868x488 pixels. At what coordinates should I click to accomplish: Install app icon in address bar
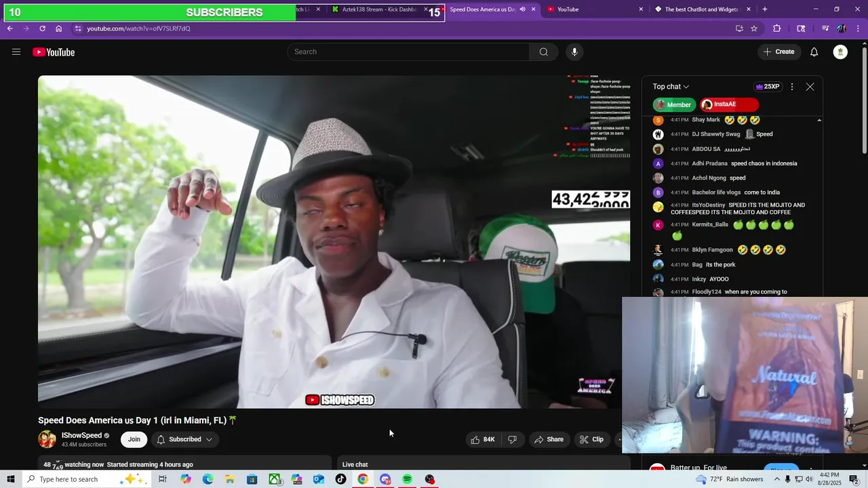(739, 28)
